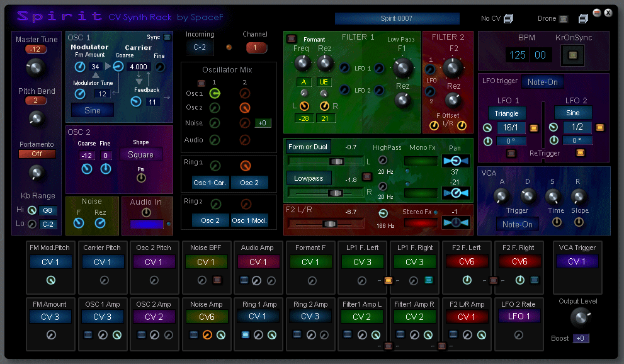This screenshot has height=364, width=624.
Task: Adjust the F2 L/R highpass 166 Hz knob
Action: click(383, 213)
